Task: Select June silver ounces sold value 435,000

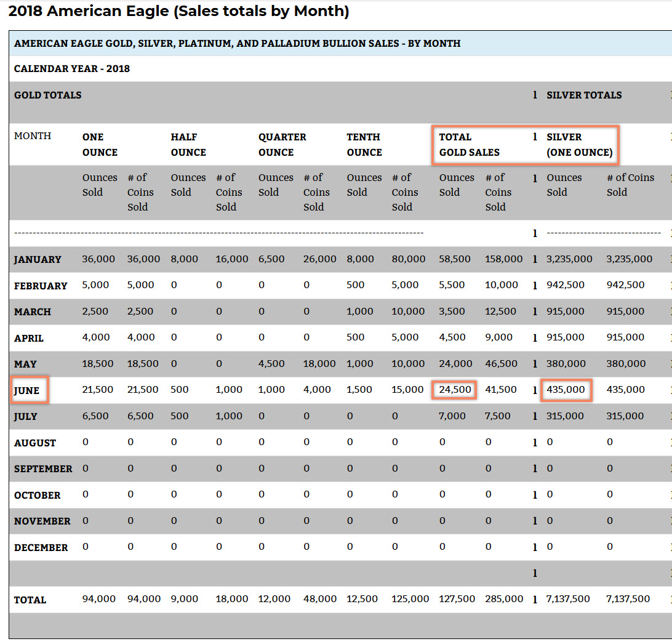Action: coord(566,390)
